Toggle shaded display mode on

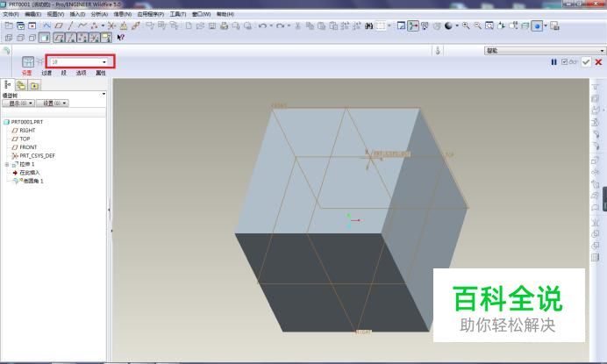pos(45,38)
